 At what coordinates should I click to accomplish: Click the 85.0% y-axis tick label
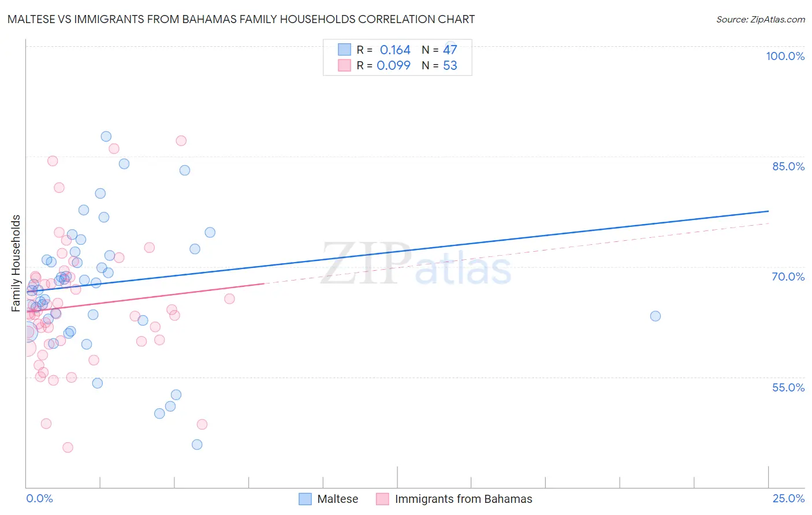point(788,166)
